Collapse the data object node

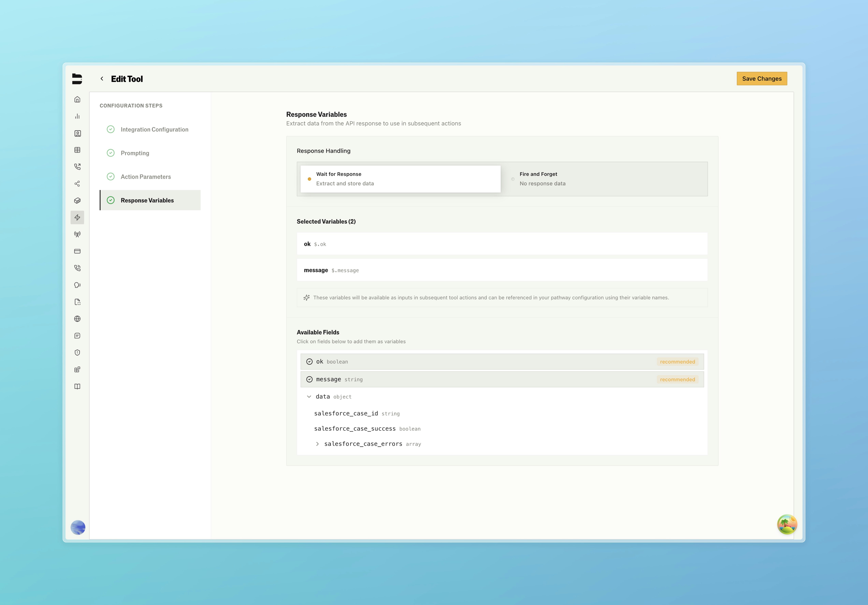pyautogui.click(x=309, y=396)
